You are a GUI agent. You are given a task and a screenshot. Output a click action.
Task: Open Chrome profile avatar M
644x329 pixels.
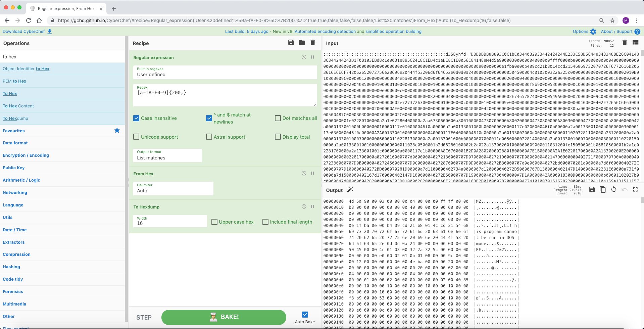pyautogui.click(x=626, y=20)
